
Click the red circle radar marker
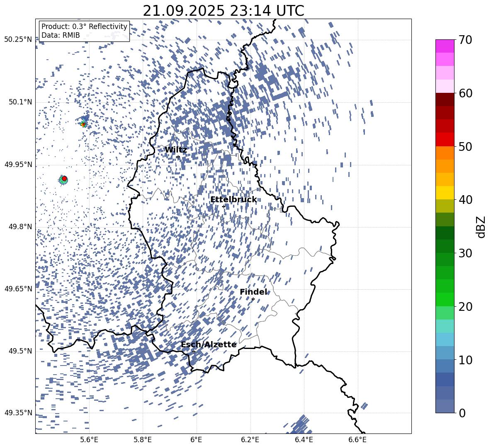click(x=64, y=178)
